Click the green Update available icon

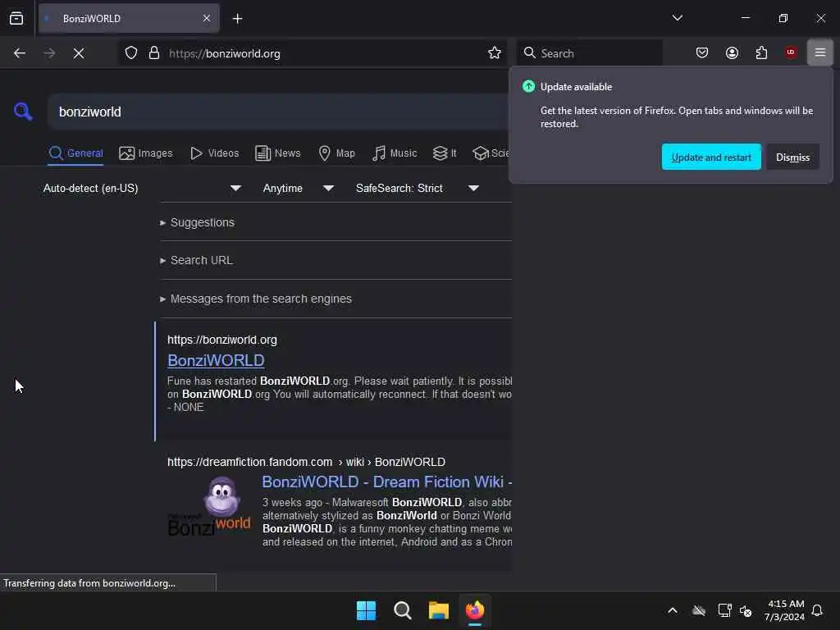tap(528, 86)
